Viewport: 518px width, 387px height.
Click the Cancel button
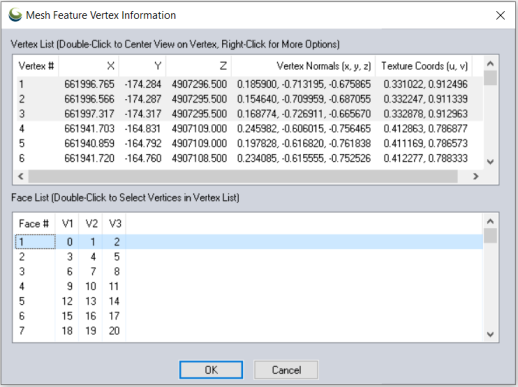286,370
